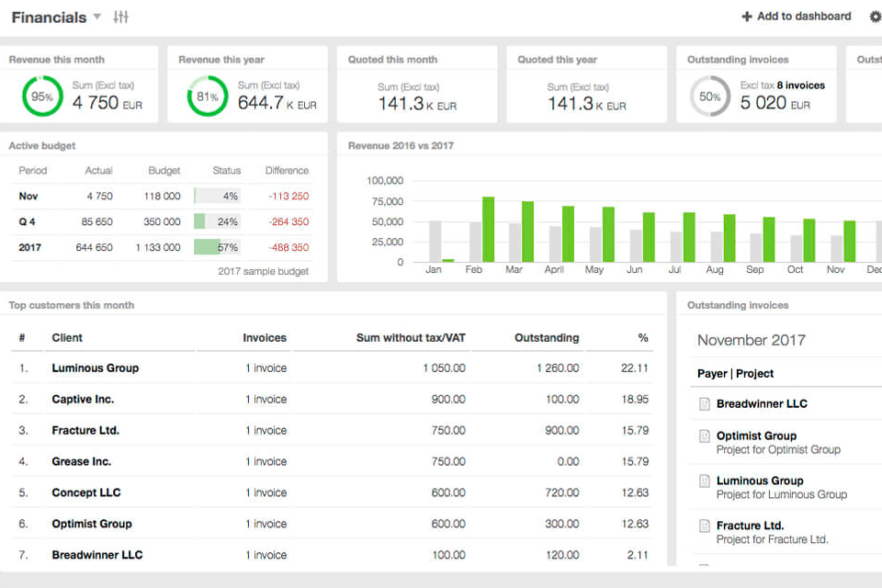Select the green February bar in revenue chart
The width and height of the screenshot is (882, 588).
coord(489,230)
